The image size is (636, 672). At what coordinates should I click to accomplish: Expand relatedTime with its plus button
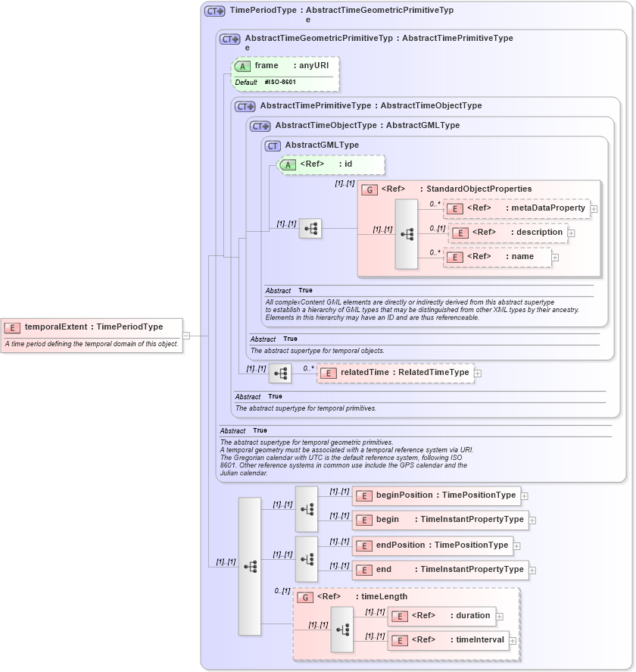point(477,373)
